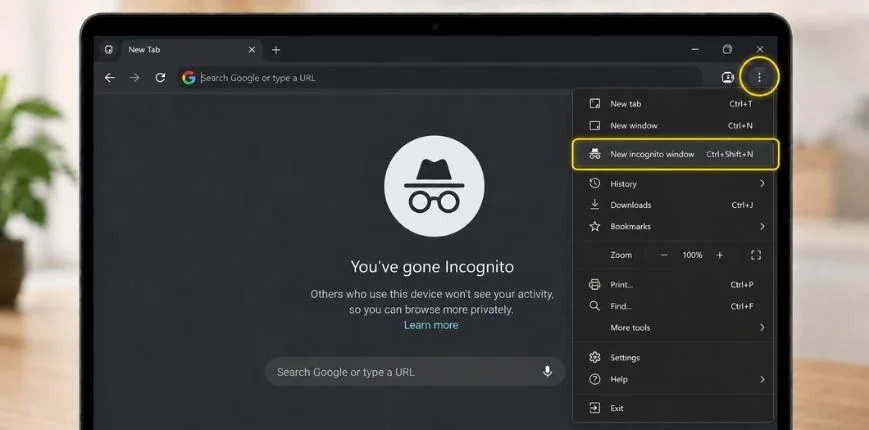Minimize the Chrome window
Screen dimensions: 869x430
[x=695, y=50]
